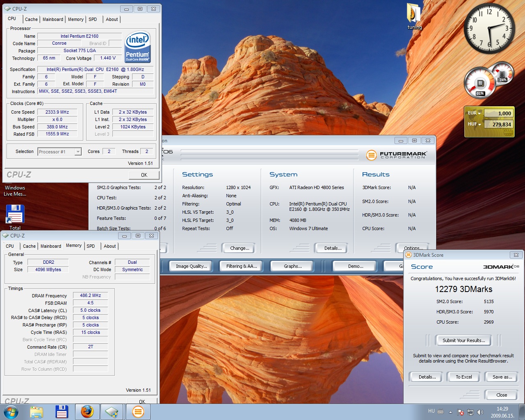Click Details... under 3DMark06 System
The image size is (525, 420).
(333, 248)
